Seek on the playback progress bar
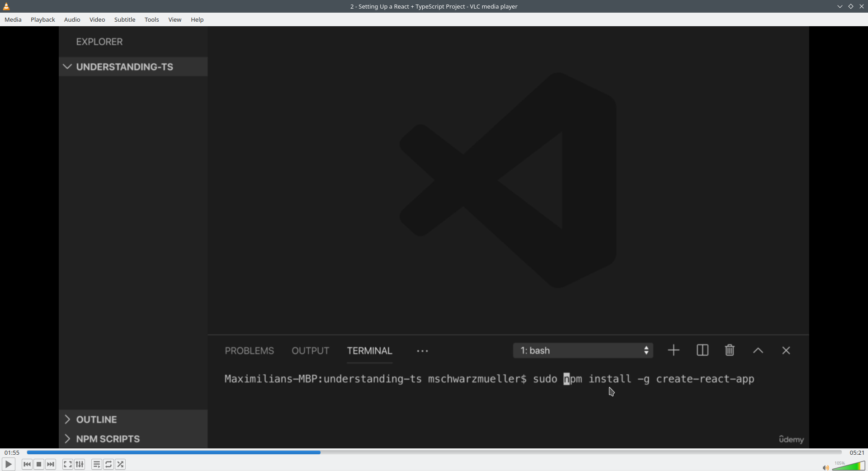The height and width of the screenshot is (471, 868). pyautogui.click(x=434, y=452)
